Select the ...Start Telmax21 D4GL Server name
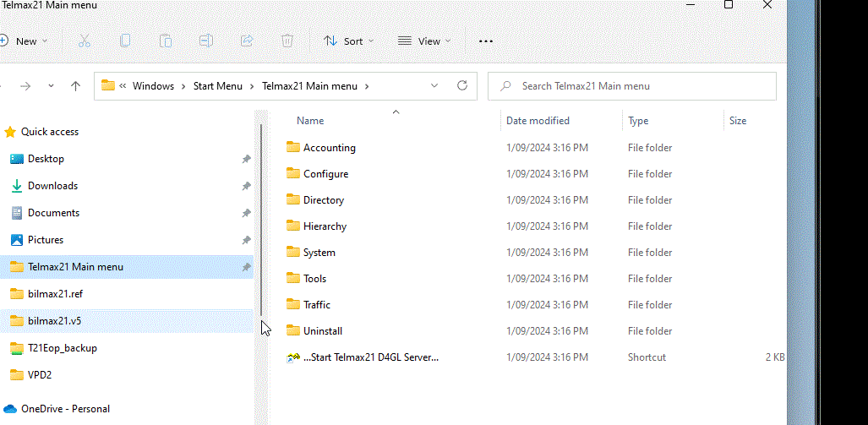Viewport: 868px width, 425px height. (371, 357)
